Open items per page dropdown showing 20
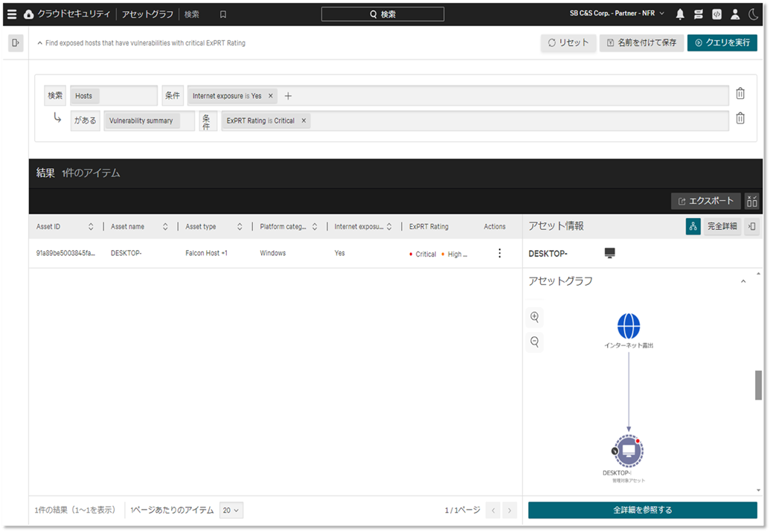This screenshot has width=770, height=532. tap(232, 510)
